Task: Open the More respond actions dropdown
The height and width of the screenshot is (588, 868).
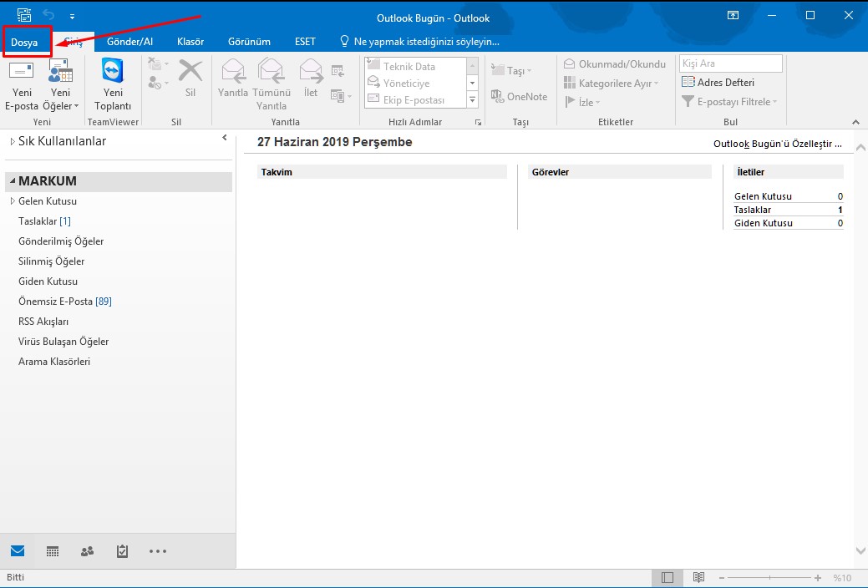Action: (341, 95)
